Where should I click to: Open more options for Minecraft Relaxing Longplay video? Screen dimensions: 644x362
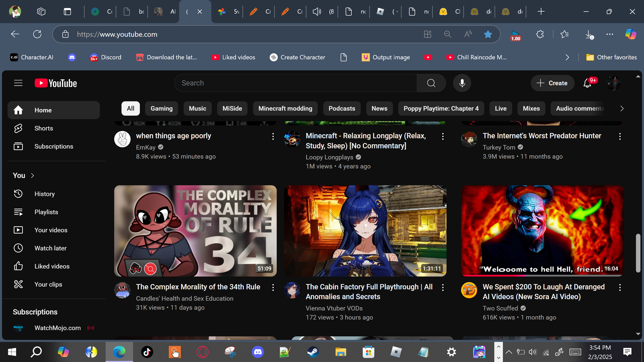[443, 137]
